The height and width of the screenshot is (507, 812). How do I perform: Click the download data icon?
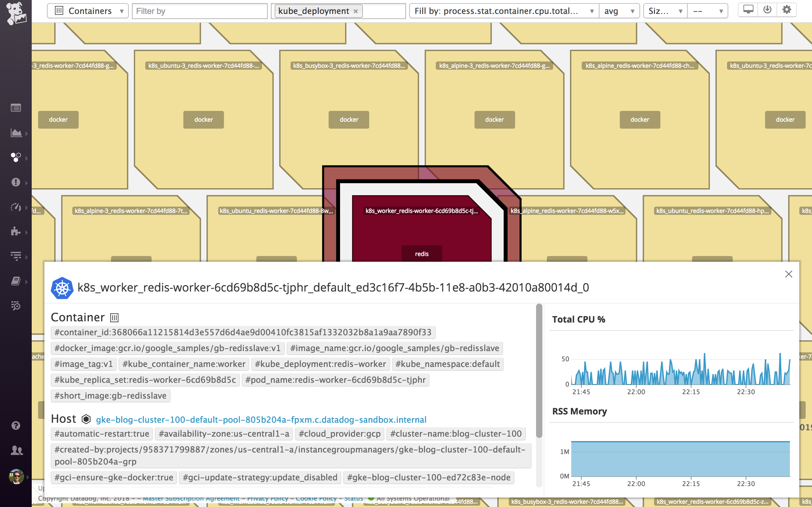(x=768, y=10)
